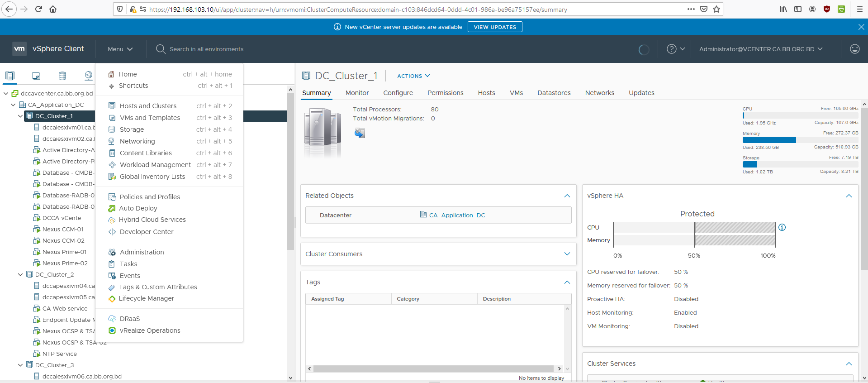Click the tracking protection shield icon
The width and height of the screenshot is (868, 383).
120,9
